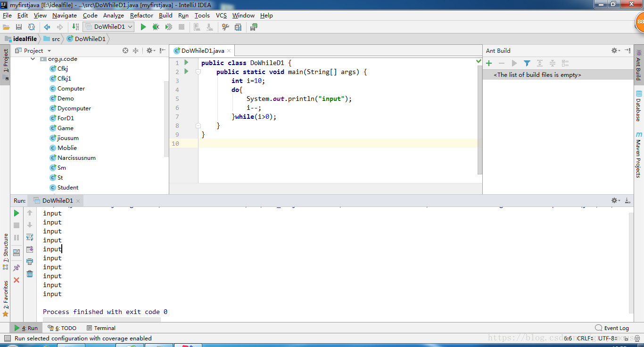The width and height of the screenshot is (644, 347).
Task: Collapse the main method fold on line 2
Action: [198, 72]
